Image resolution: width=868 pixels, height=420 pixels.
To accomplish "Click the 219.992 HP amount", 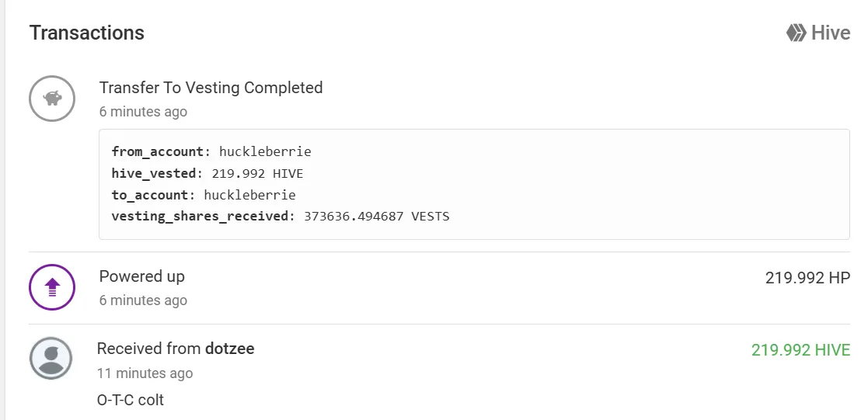I will coord(807,278).
